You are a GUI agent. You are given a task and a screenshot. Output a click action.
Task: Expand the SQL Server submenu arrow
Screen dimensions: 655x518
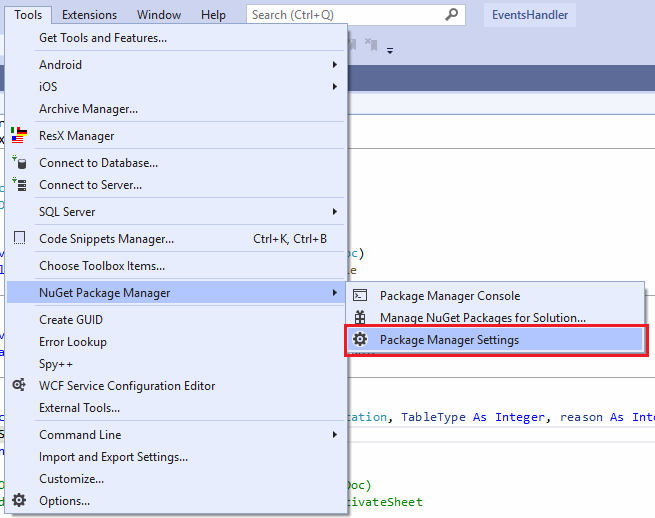tap(335, 211)
